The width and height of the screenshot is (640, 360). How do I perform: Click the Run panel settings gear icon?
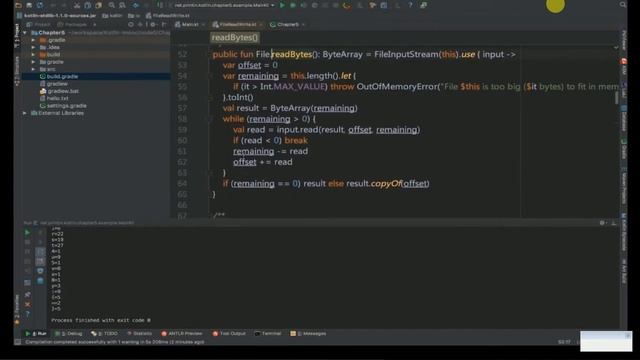pos(602,223)
